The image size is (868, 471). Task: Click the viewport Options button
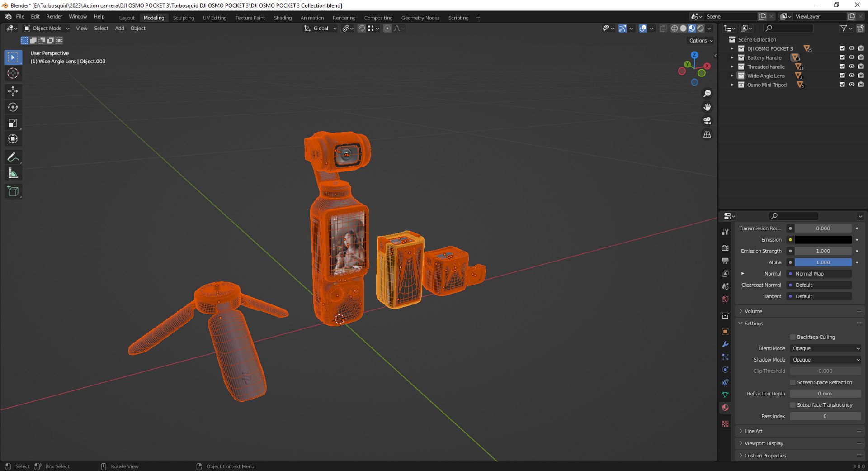pos(701,41)
